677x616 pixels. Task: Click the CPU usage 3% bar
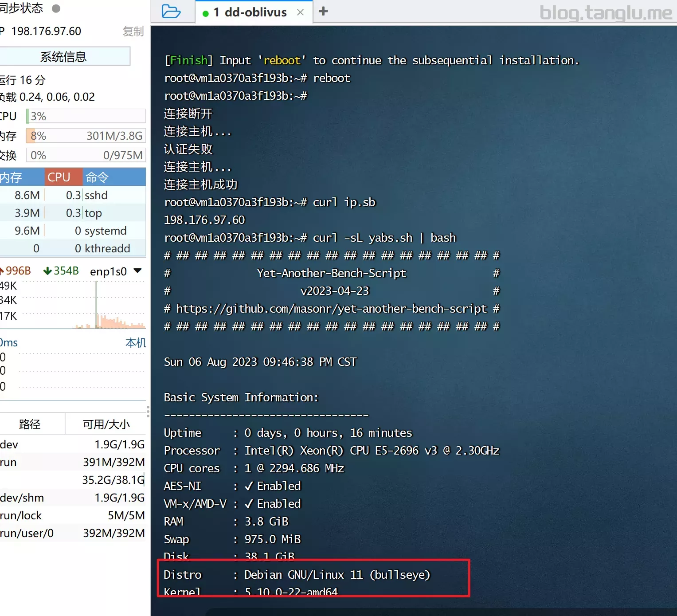pos(86,116)
